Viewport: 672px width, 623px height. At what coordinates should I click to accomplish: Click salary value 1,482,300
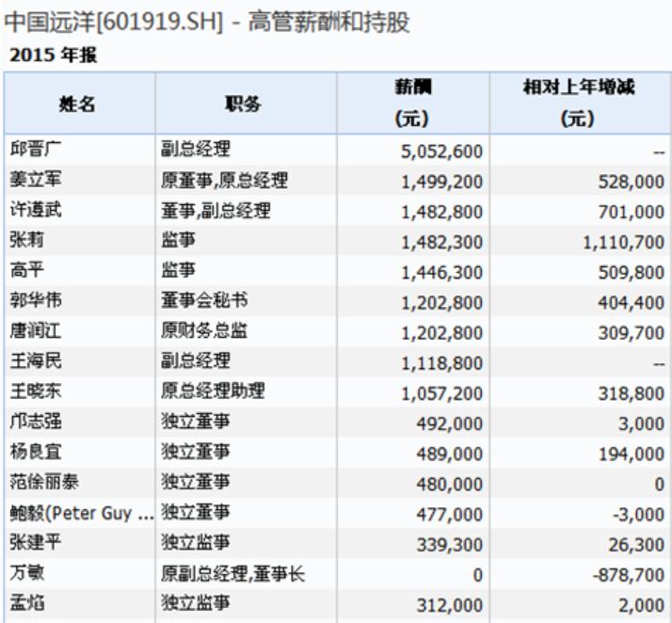(441, 243)
